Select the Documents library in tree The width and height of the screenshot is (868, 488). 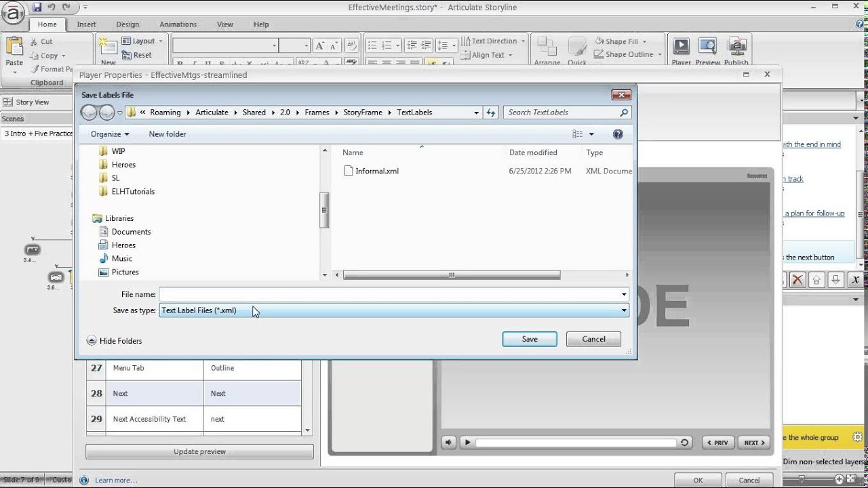(125, 232)
